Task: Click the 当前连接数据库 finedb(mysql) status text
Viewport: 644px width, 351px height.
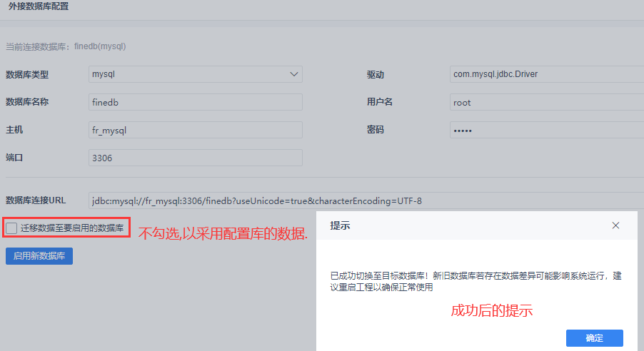Action: coord(66,46)
